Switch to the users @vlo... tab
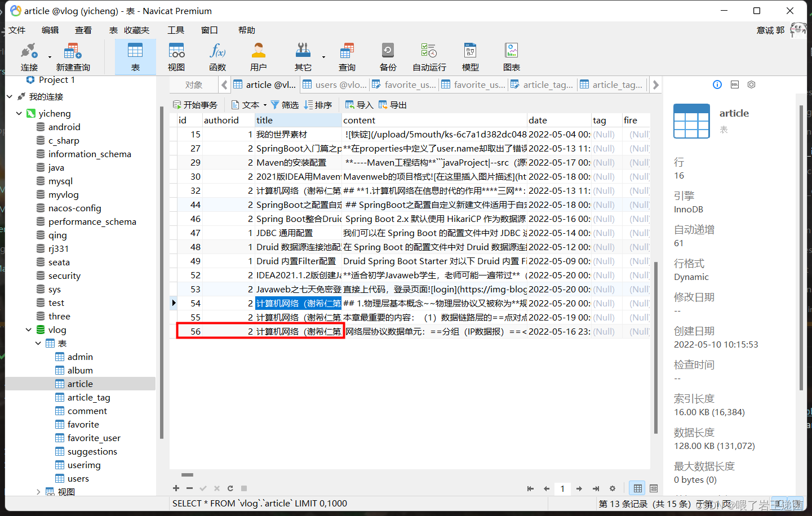This screenshot has height=516, width=812. 335,84
